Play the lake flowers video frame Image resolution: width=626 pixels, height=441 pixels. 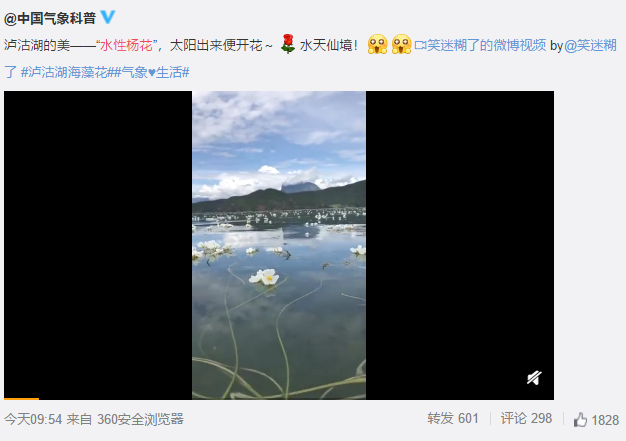coord(279,245)
